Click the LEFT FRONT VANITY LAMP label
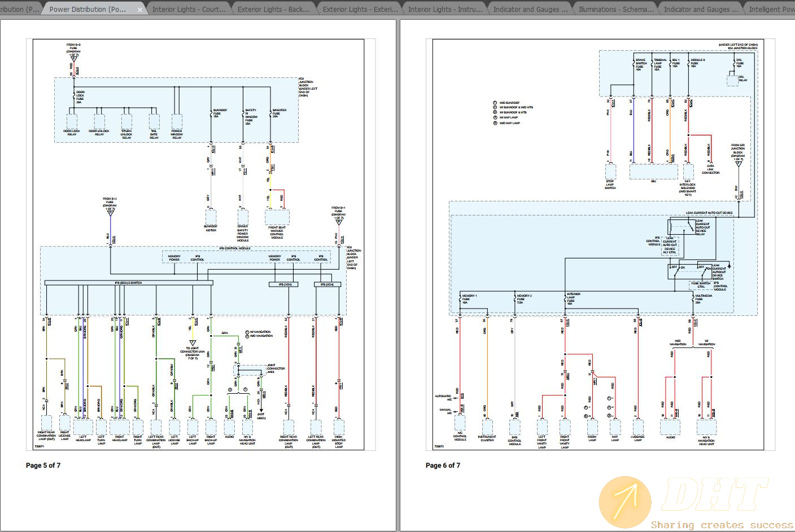 pos(542,442)
